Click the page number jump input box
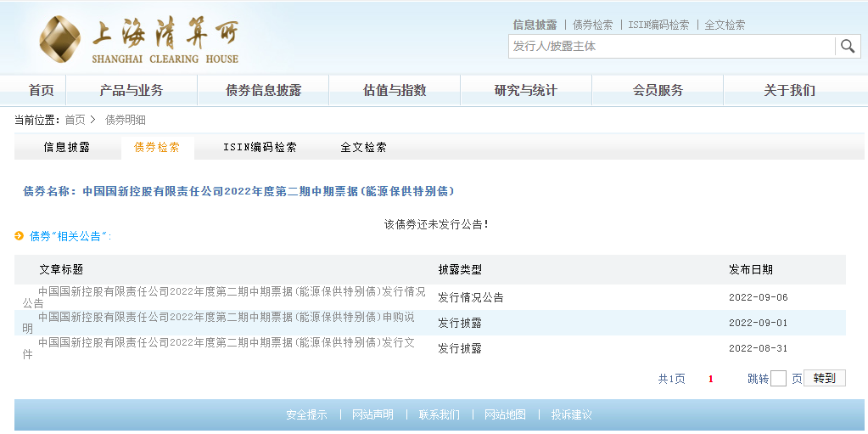The height and width of the screenshot is (434, 868). 778,379
